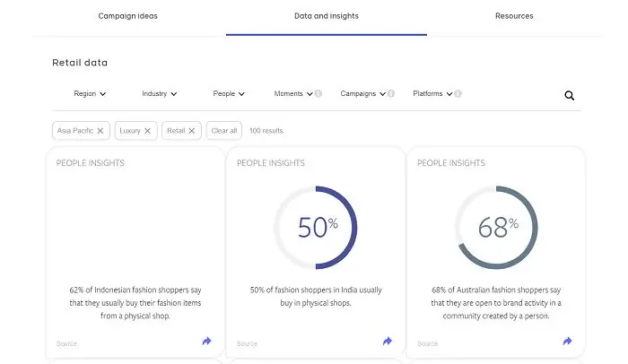Click the 50% circular progress chart
Screen dimensions: 628x364
pos(316,228)
